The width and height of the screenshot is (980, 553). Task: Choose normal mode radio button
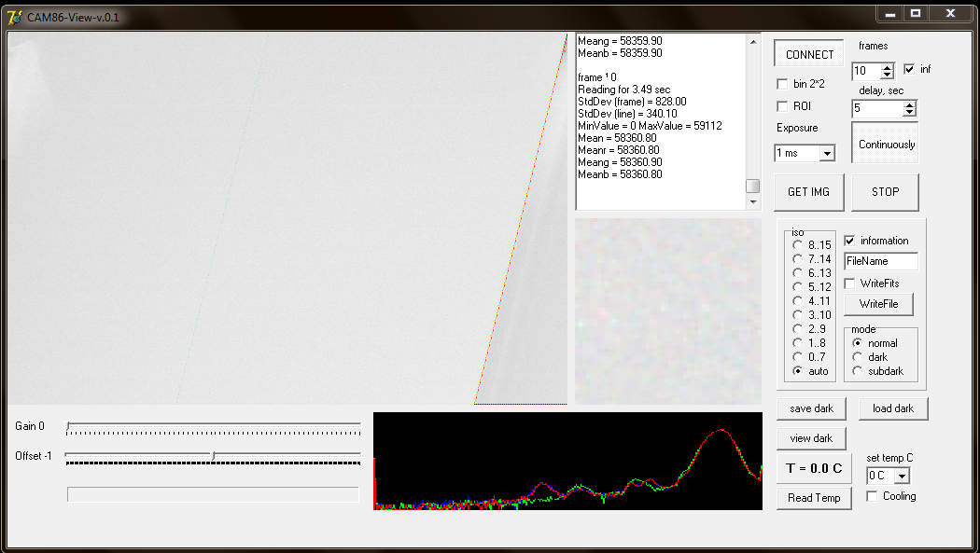pos(858,342)
